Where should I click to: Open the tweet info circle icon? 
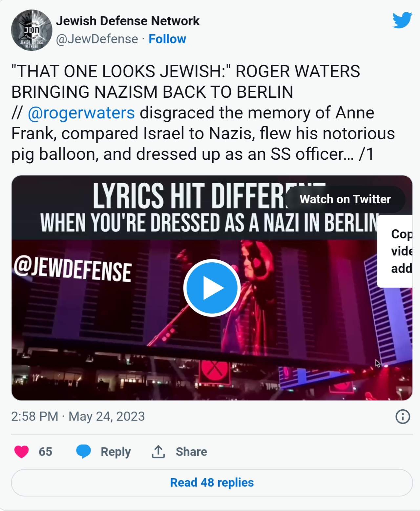pyautogui.click(x=403, y=417)
